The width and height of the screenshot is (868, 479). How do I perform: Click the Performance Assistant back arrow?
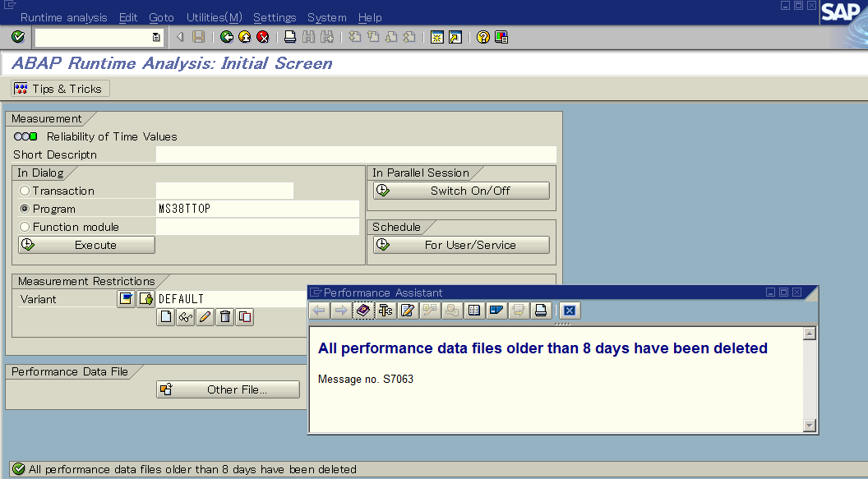[x=319, y=311]
